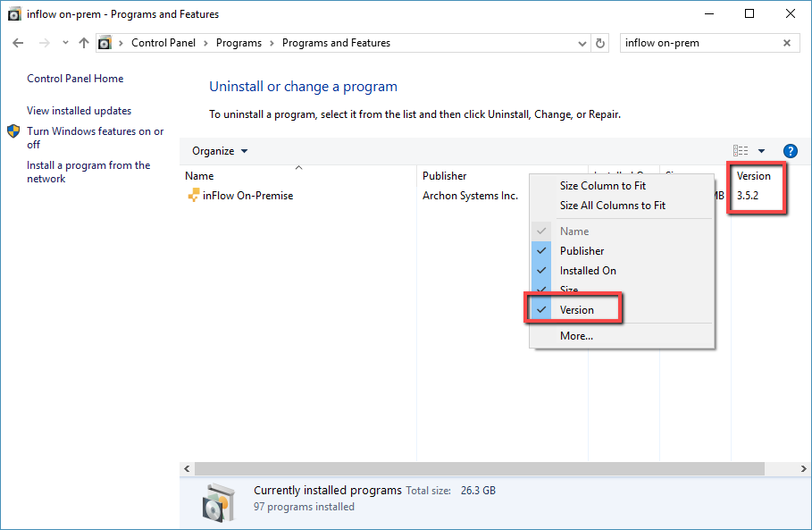The width and height of the screenshot is (812, 530).
Task: Sort by the Version column header
Action: click(x=753, y=176)
